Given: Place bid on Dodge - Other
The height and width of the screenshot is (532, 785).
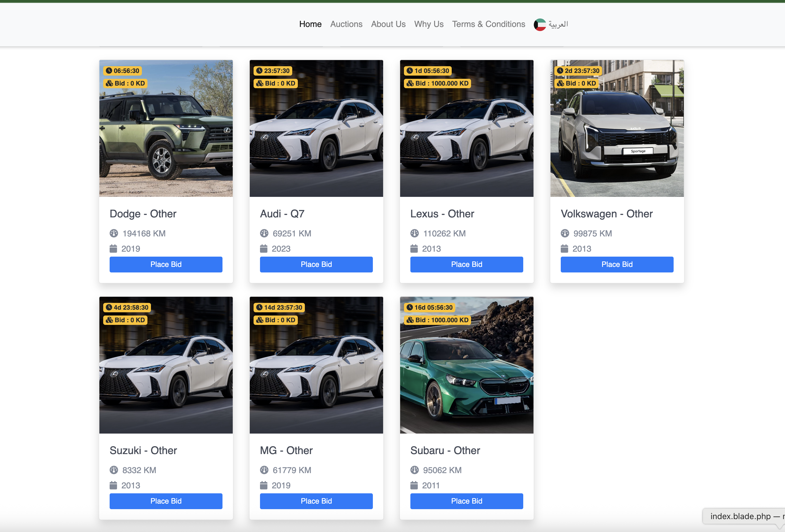Looking at the screenshot, I should click(166, 264).
